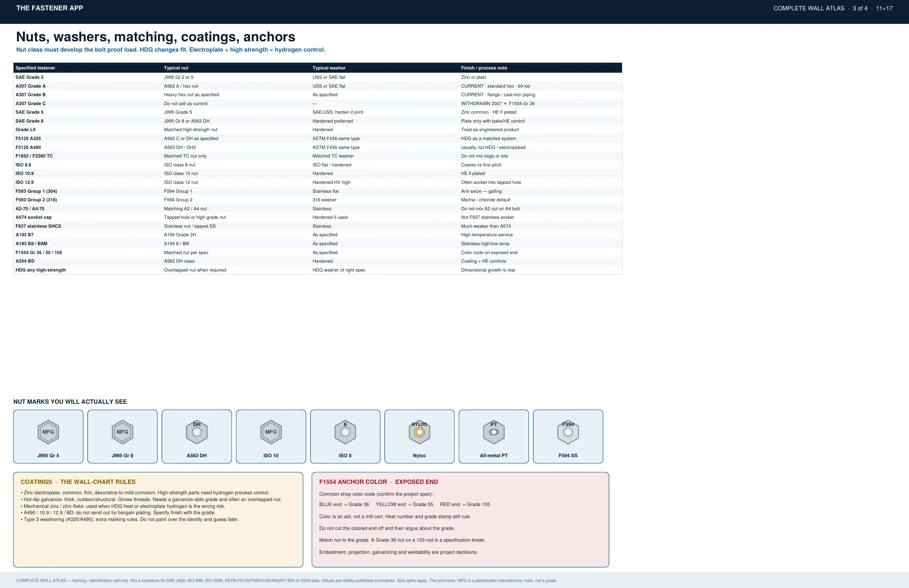Click the J995 Gr 5 nut icon
The width and height of the screenshot is (909, 588).
(x=48, y=432)
